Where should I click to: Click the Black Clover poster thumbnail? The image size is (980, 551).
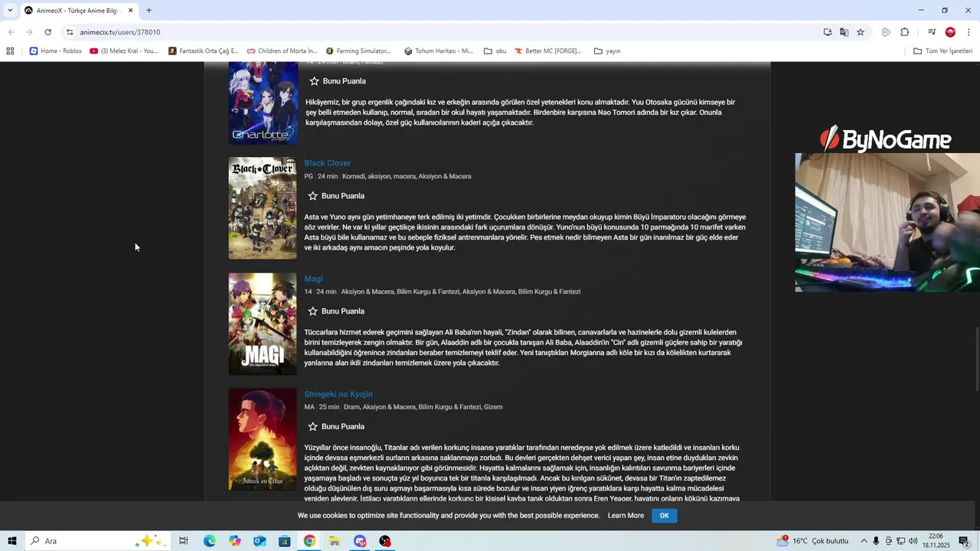pos(263,208)
